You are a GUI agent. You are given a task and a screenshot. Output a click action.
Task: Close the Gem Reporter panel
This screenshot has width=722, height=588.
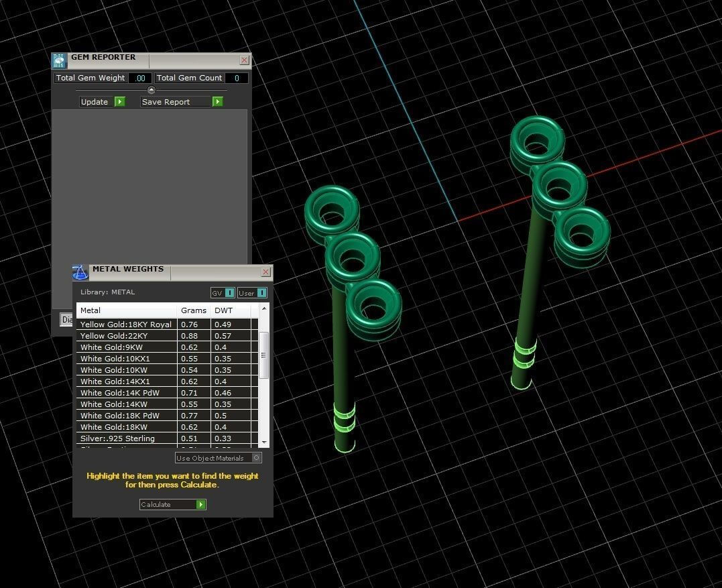tap(244, 60)
